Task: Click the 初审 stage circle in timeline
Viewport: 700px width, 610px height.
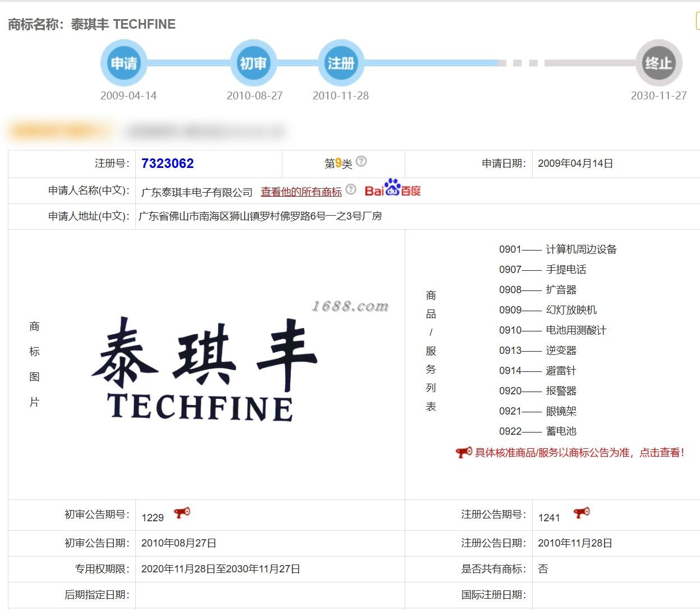Action: (254, 63)
